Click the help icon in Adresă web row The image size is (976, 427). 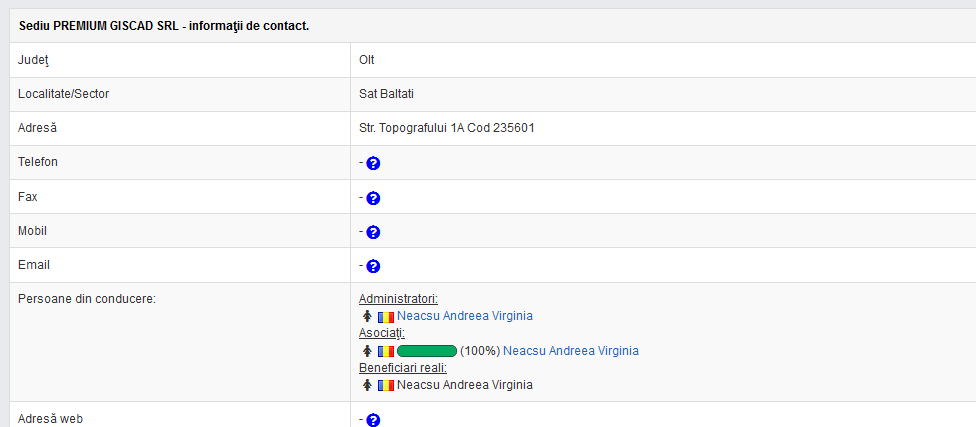[x=373, y=420]
